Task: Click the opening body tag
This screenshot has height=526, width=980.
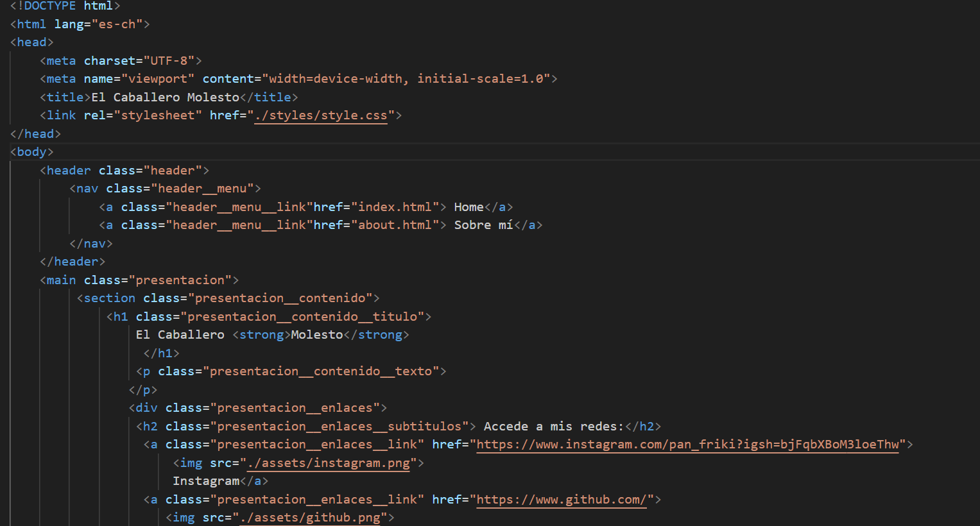Action: click(32, 152)
